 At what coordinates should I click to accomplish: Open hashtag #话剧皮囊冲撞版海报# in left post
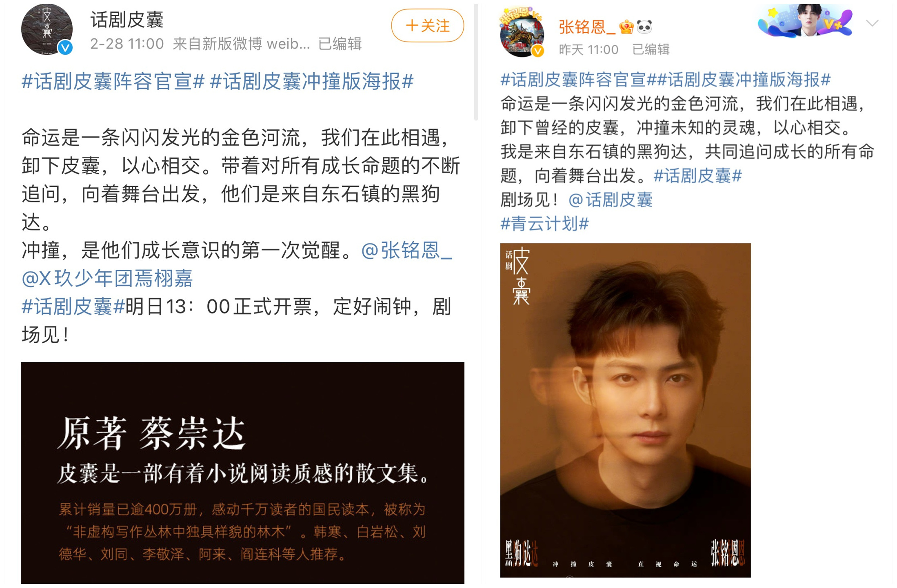pos(312,81)
